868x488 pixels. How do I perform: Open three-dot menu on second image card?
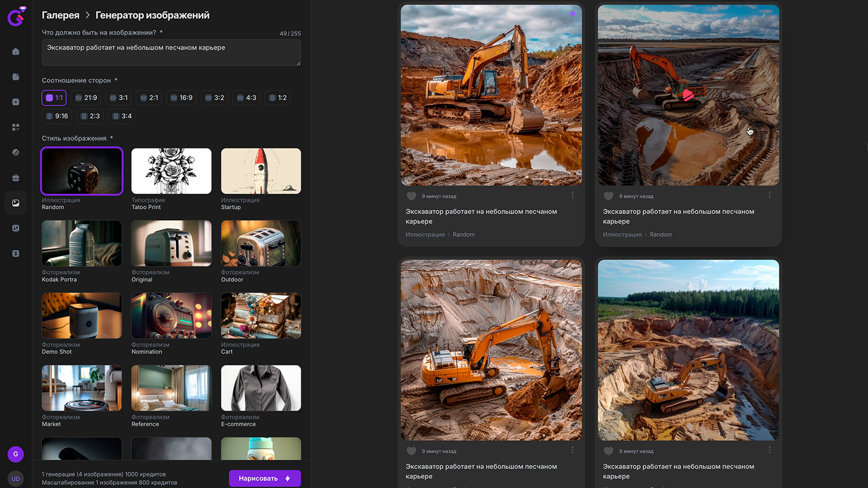(769, 195)
